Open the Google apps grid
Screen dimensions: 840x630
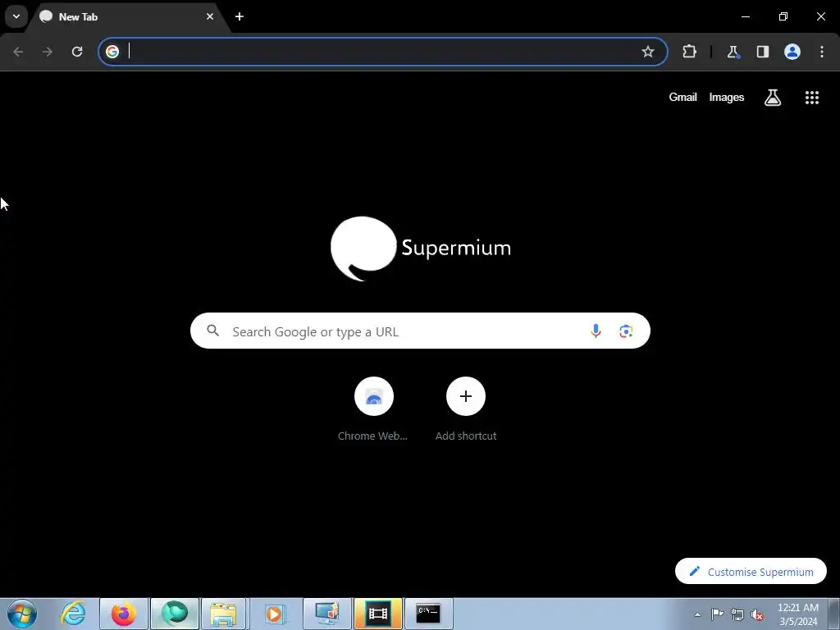[812, 98]
